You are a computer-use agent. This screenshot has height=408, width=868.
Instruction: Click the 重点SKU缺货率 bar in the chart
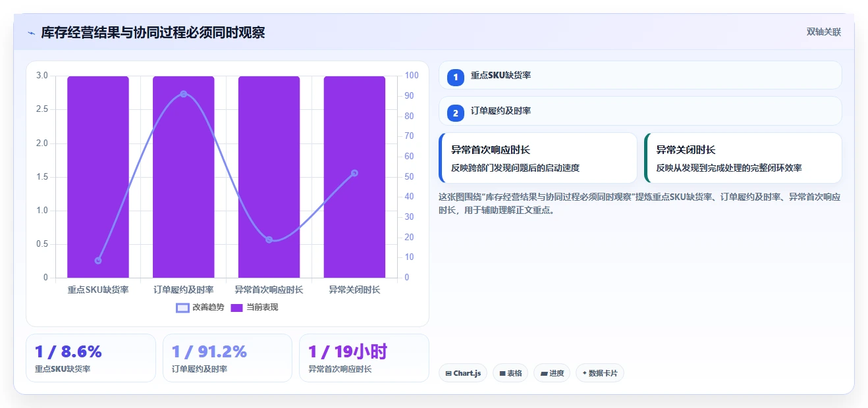pyautogui.click(x=98, y=177)
